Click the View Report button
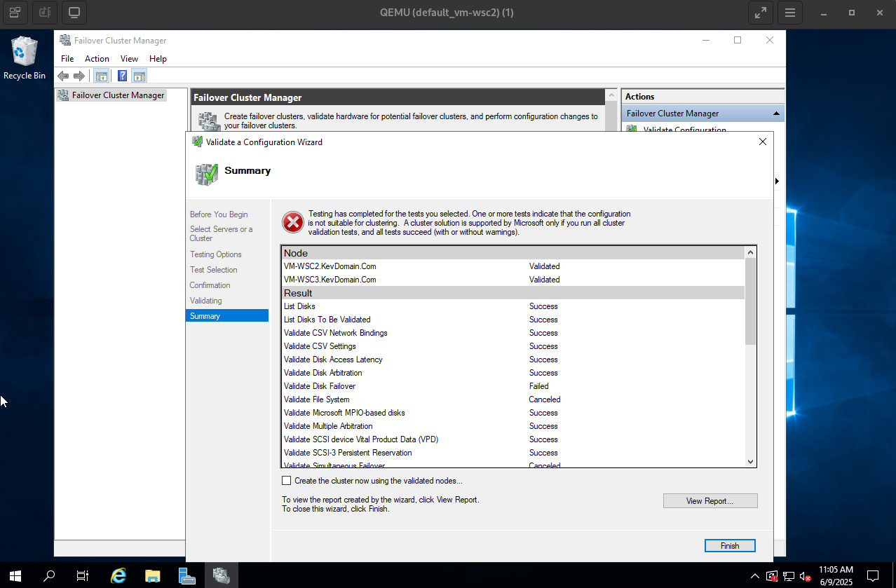Image resolution: width=896 pixels, height=588 pixels. point(710,501)
